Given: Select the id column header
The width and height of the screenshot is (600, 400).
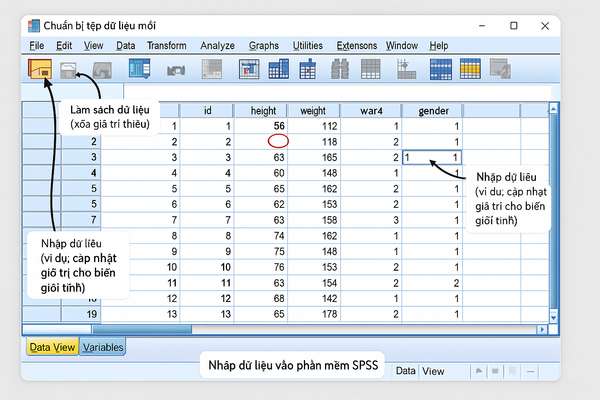Looking at the screenshot, I should [x=207, y=111].
